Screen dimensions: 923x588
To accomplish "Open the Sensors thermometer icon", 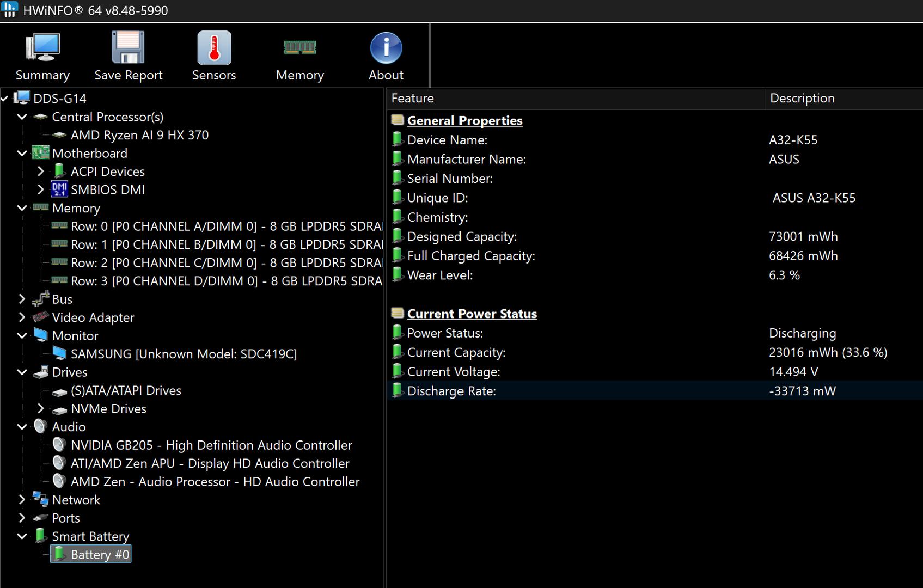I will (x=214, y=47).
